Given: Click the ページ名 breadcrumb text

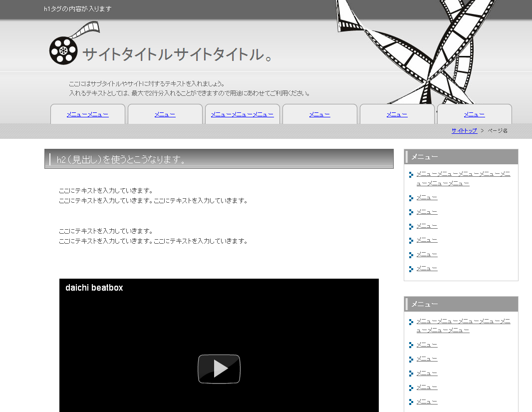Looking at the screenshot, I should point(498,131).
